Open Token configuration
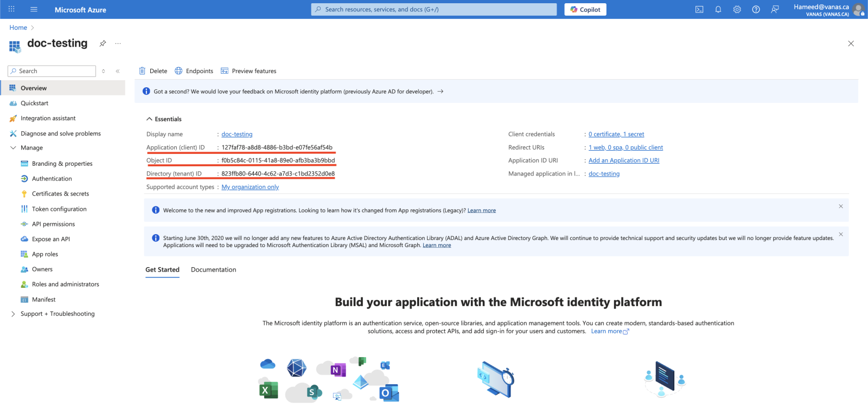Screen dimensions: 868x414 point(59,209)
